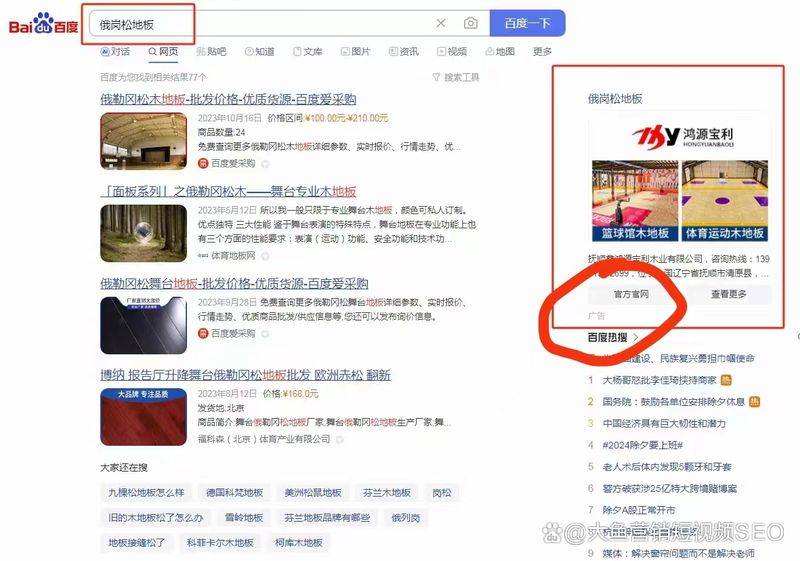This screenshot has height=561, width=800.
Task: Click the related search 旧的木地板松了怎么办
Action: pos(156,517)
